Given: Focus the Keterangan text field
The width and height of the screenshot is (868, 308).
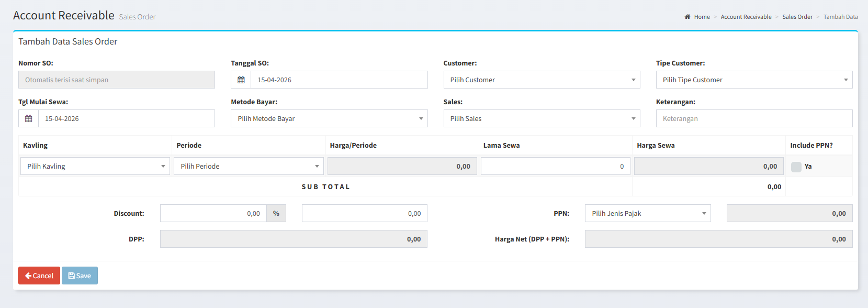Looking at the screenshot, I should [x=753, y=118].
